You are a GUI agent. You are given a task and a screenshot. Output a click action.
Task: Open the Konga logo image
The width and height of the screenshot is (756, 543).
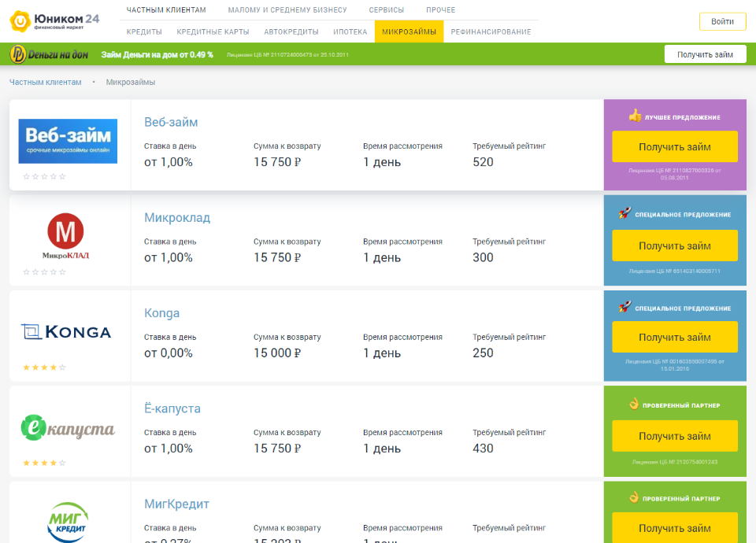click(66, 331)
